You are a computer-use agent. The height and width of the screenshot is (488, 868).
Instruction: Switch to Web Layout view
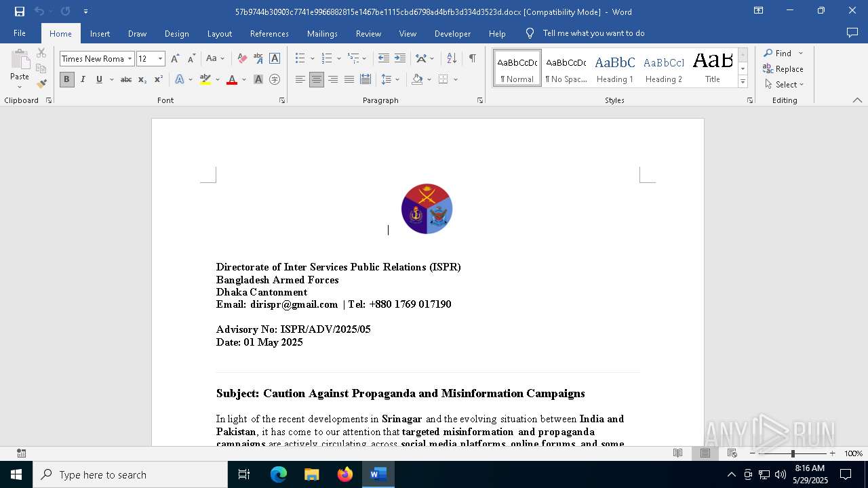tap(732, 453)
